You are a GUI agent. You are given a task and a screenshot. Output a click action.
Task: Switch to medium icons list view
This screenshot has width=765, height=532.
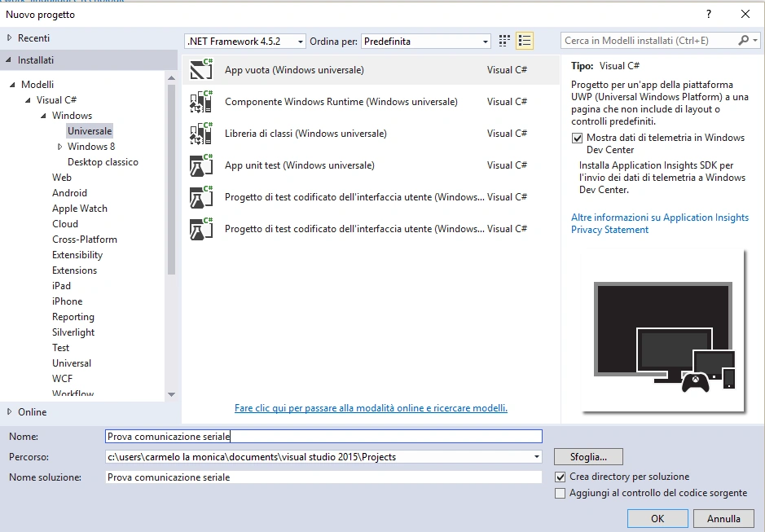point(525,41)
